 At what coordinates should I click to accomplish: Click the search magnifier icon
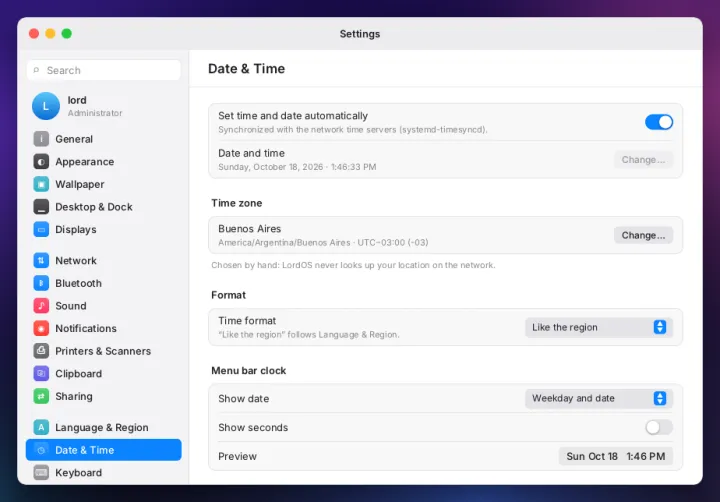click(36, 70)
